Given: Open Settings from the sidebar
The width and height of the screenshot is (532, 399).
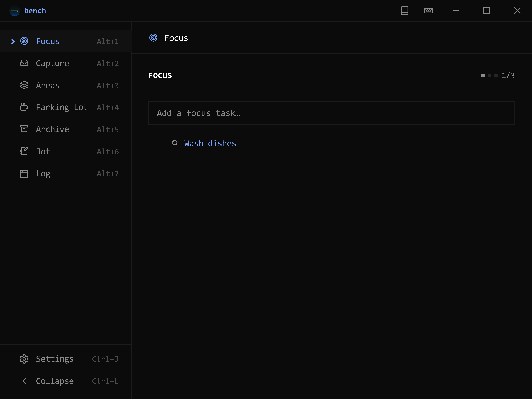Looking at the screenshot, I should [x=66, y=359].
